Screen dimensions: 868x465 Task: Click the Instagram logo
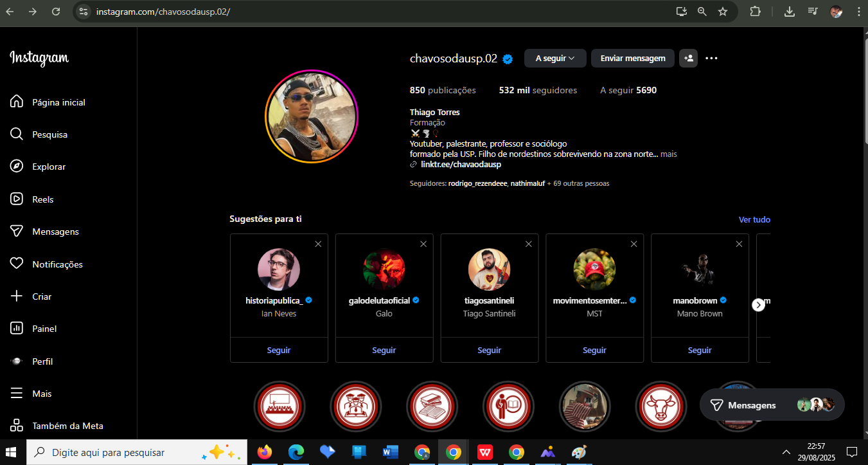coord(39,58)
